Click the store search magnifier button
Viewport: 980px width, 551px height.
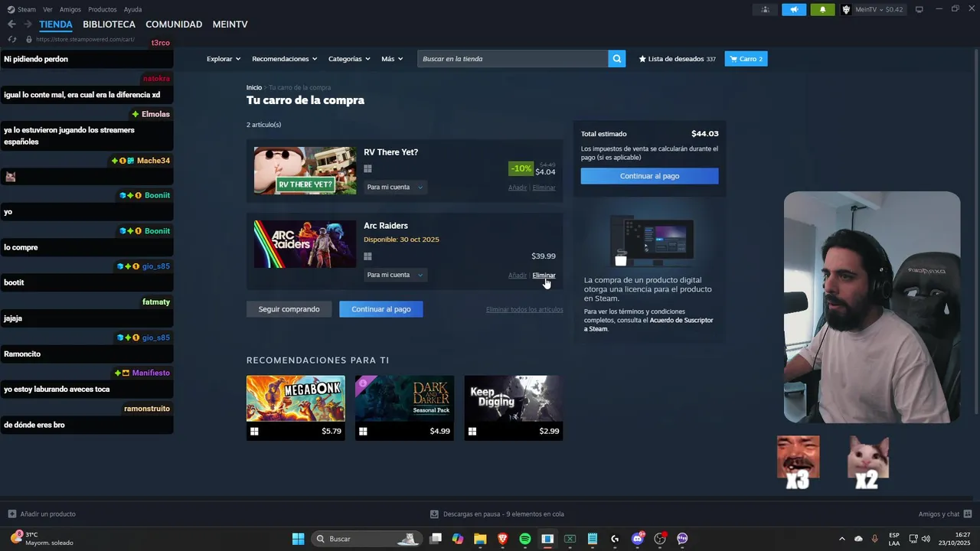[x=617, y=59]
